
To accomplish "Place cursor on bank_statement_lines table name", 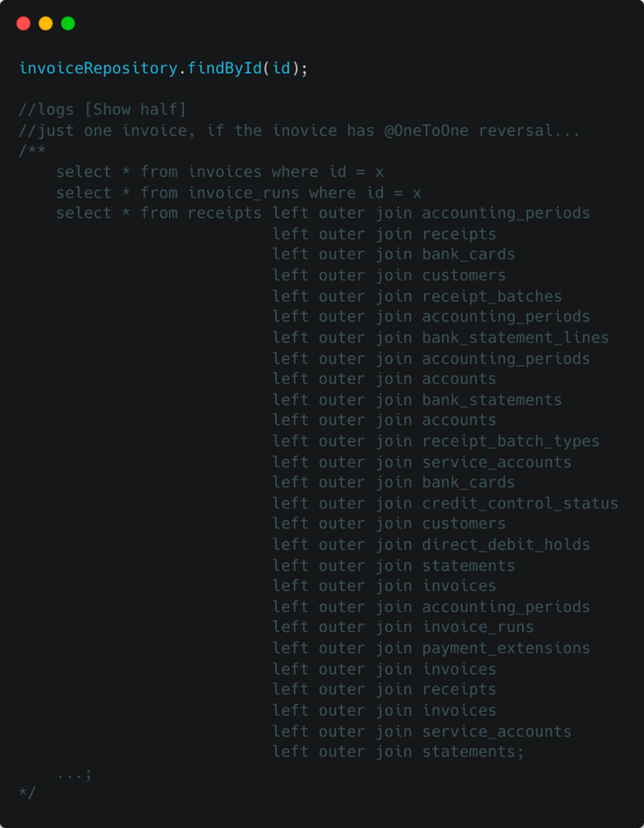I will [515, 337].
